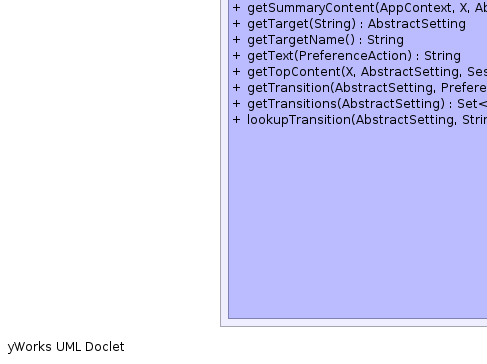Click the plus icon beside getTarget(String)

pos(236,24)
